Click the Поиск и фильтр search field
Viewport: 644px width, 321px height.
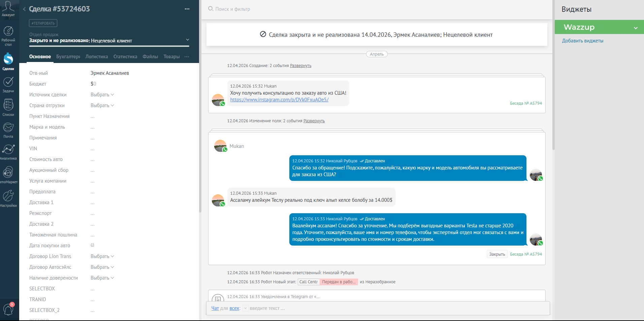[x=232, y=9]
